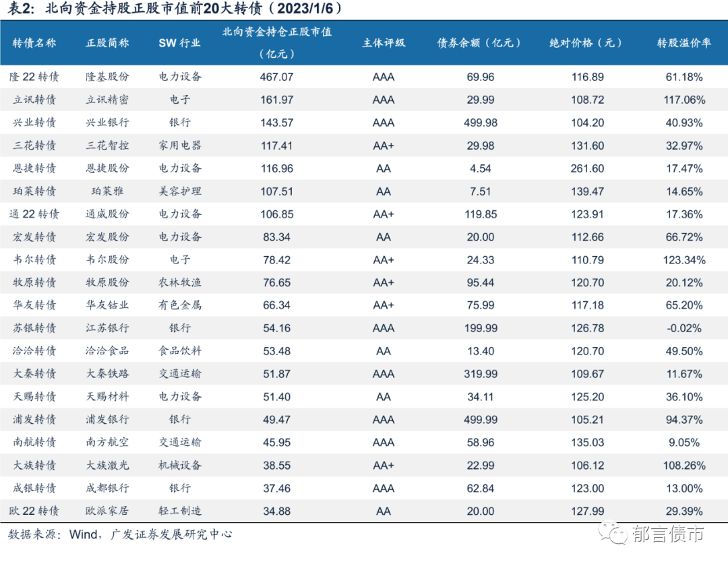Select the 通22转债 cell
Image resolution: width=728 pixels, height=566 pixels.
[34, 214]
